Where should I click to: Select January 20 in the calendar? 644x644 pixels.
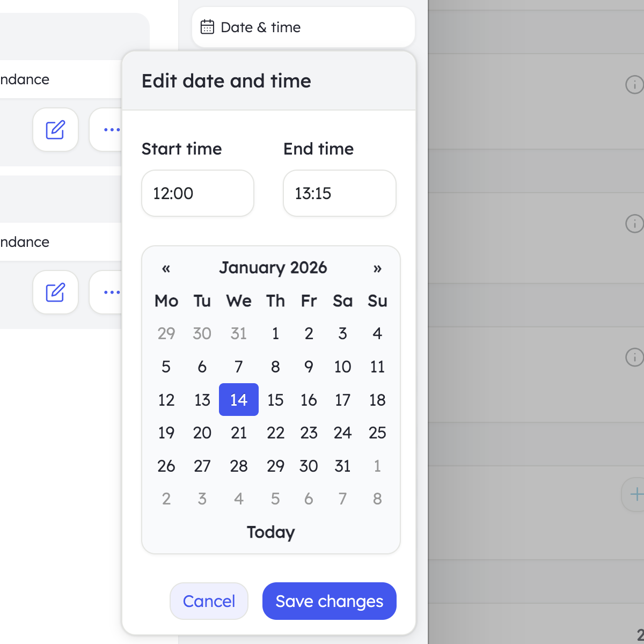[x=202, y=433]
